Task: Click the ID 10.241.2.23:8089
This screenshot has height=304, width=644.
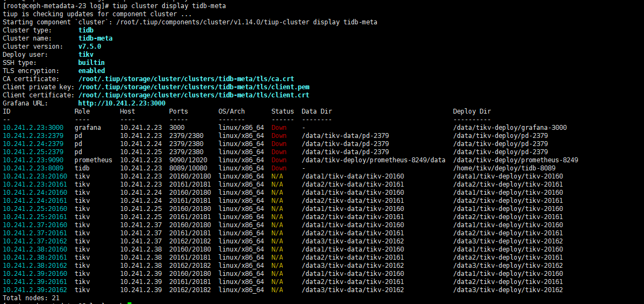Action: pos(33,168)
